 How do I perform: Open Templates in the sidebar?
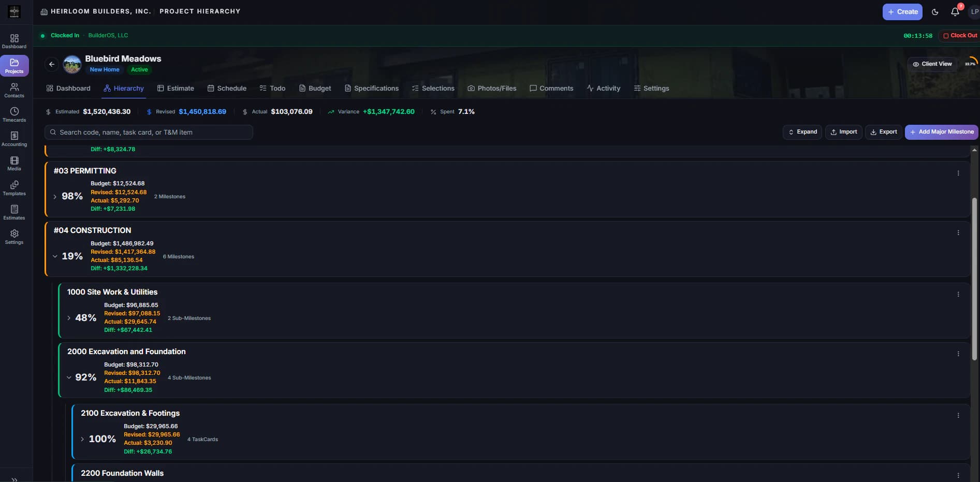[x=14, y=188]
